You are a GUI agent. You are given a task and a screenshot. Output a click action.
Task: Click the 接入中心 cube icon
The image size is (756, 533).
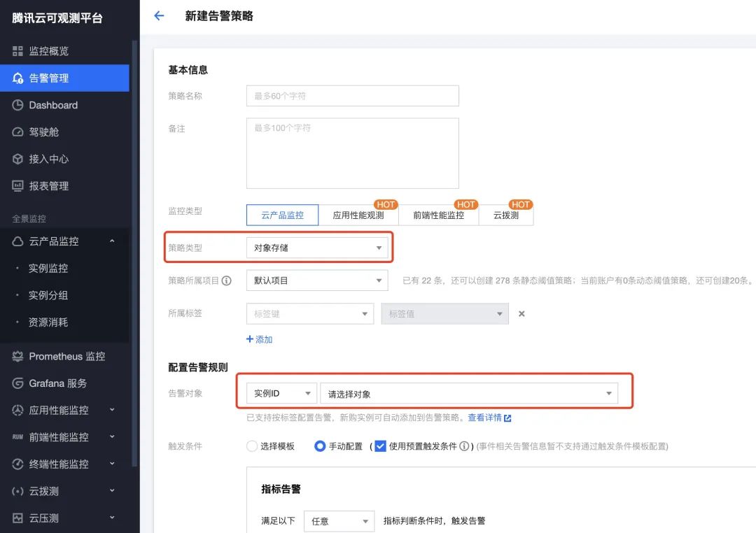pos(17,159)
